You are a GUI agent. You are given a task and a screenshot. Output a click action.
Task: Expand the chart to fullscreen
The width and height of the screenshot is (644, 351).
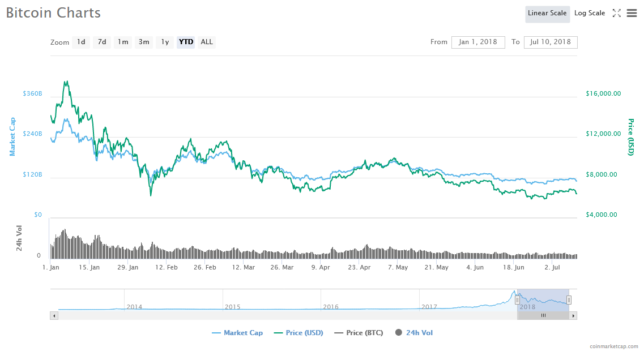point(617,12)
